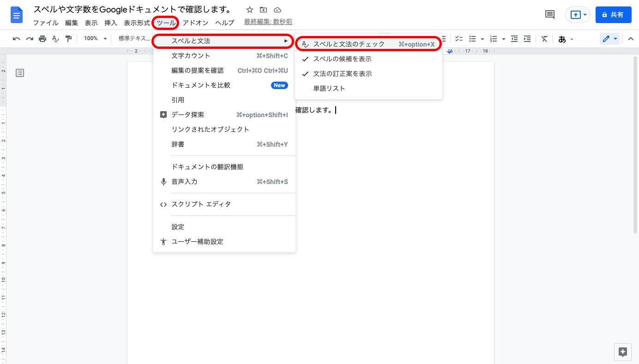Image resolution: width=639 pixels, height=364 pixels.
Task: Click the editing mode pencil icon
Action: (606, 39)
